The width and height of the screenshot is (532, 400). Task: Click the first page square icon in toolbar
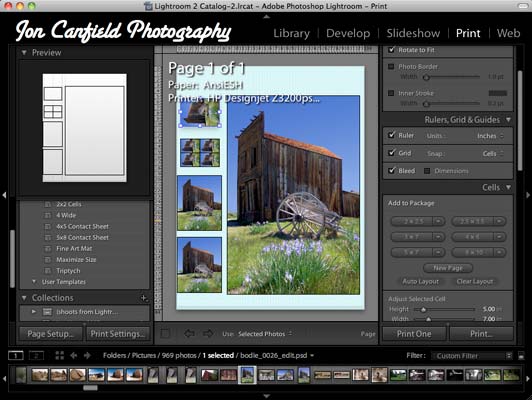165,334
